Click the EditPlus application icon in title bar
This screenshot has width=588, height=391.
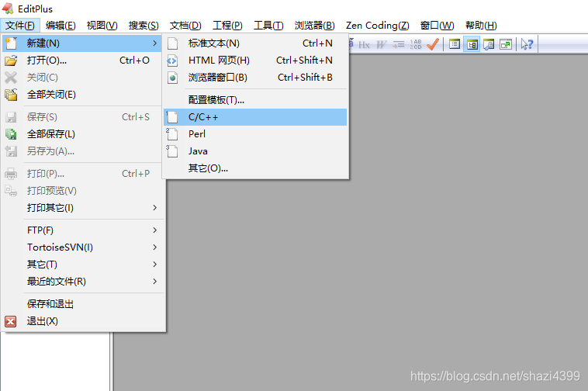point(8,9)
